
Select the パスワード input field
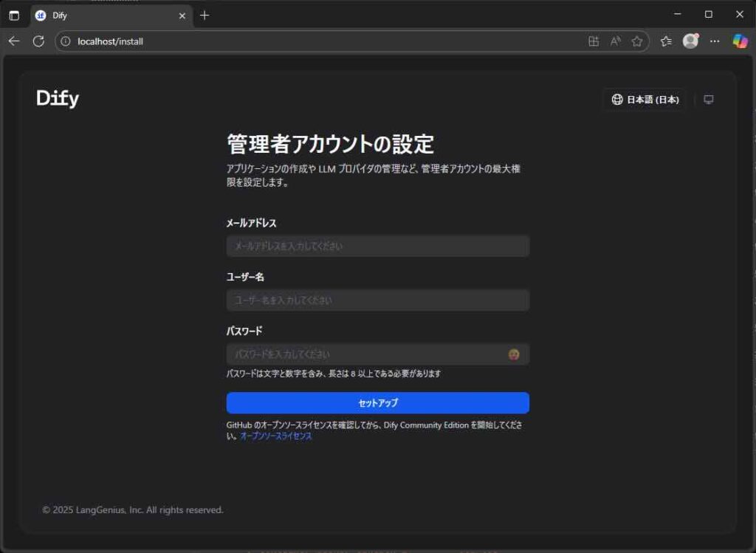[x=365, y=354]
